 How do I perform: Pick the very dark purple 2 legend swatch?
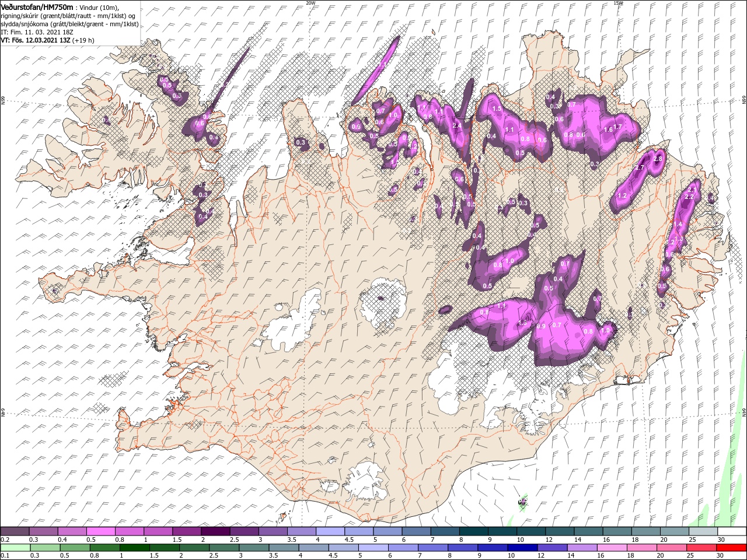215,531
